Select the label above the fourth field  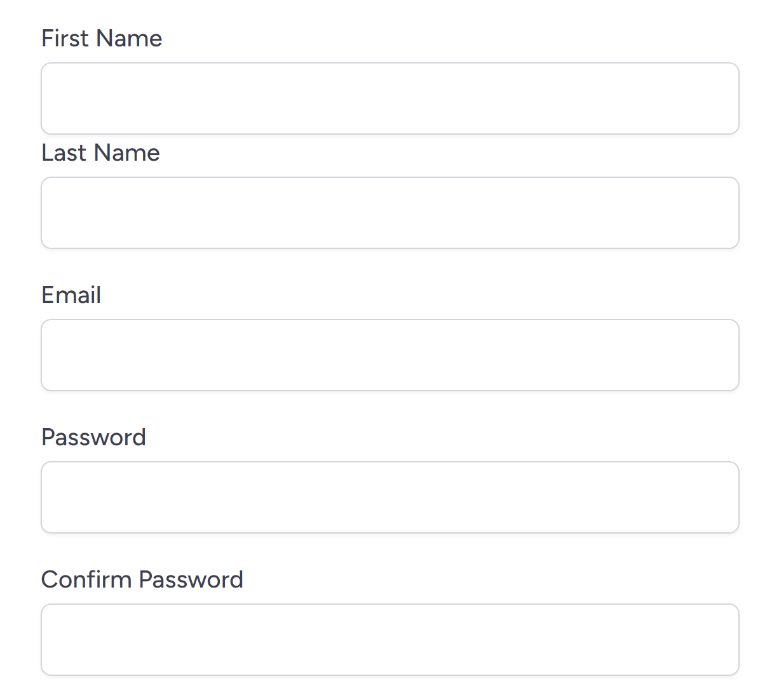pos(93,438)
